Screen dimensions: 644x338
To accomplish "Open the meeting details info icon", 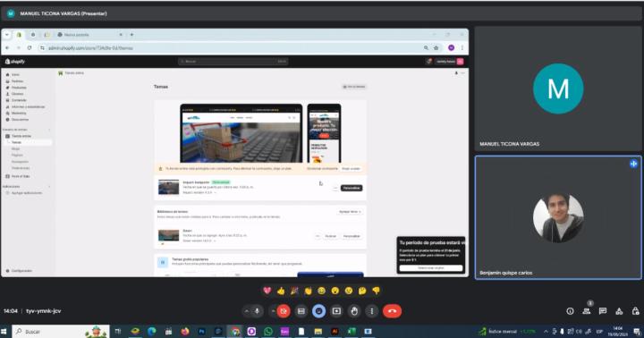I will [x=570, y=311].
